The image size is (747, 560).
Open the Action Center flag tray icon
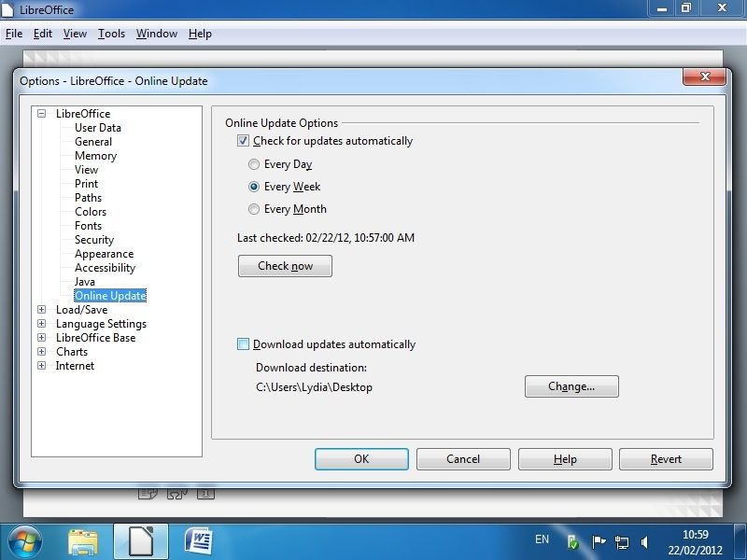pyautogui.click(x=598, y=542)
